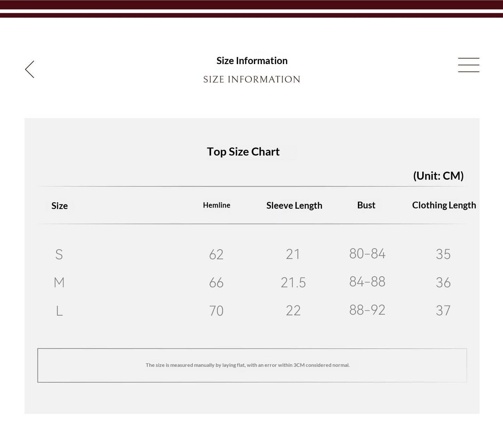The image size is (503, 448).
Task: Select the Top Size Chart title
Action: (243, 152)
